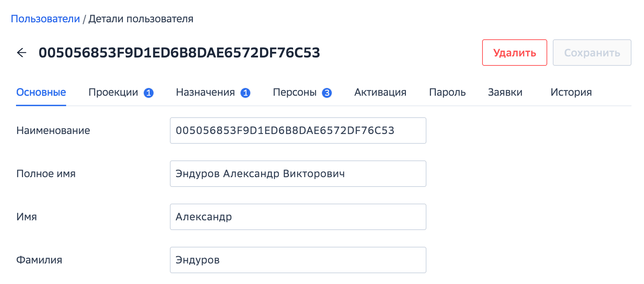The width and height of the screenshot is (644, 284).
Task: Click the count badge next to Назначения
Action: click(x=245, y=93)
